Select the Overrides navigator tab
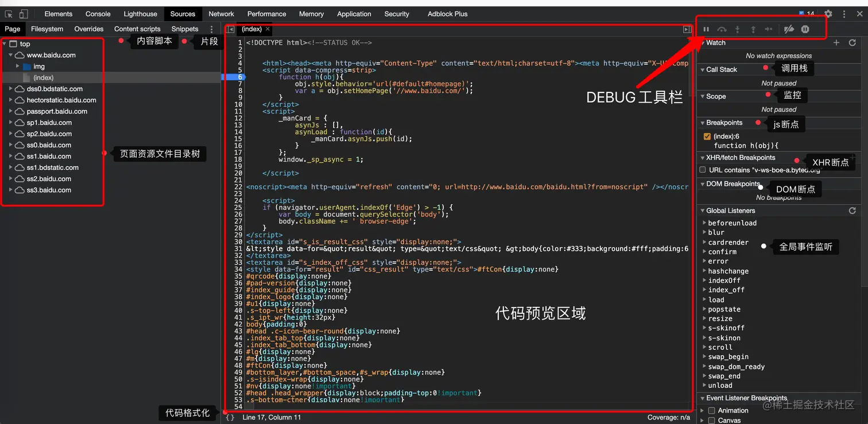868x424 pixels. pos(89,29)
